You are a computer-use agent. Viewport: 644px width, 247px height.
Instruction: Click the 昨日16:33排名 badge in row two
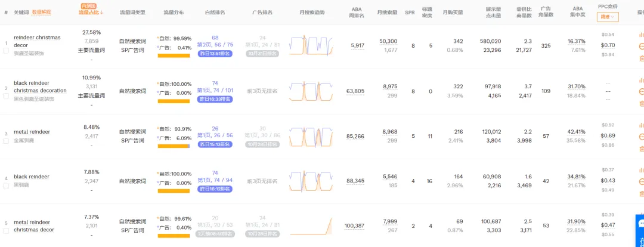pos(215,98)
